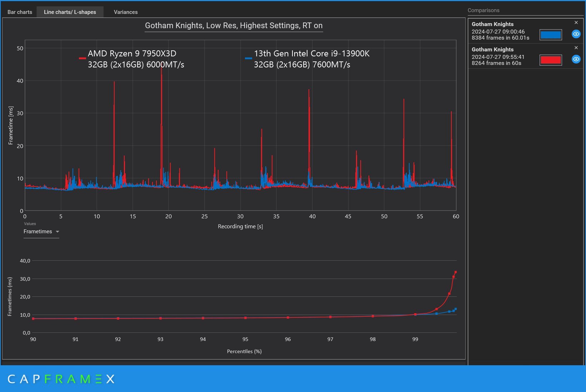The width and height of the screenshot is (586, 392).
Task: Open the Frametimes values dropdown
Action: 41,231
